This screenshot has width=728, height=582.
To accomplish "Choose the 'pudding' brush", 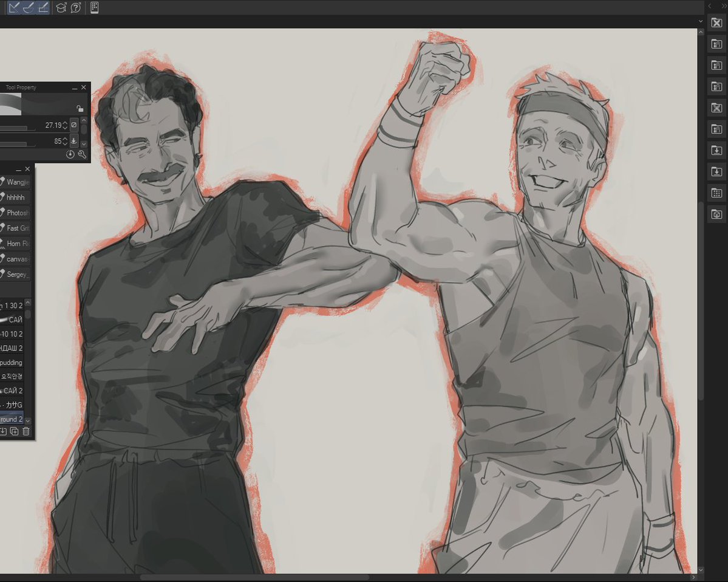I will (x=12, y=362).
